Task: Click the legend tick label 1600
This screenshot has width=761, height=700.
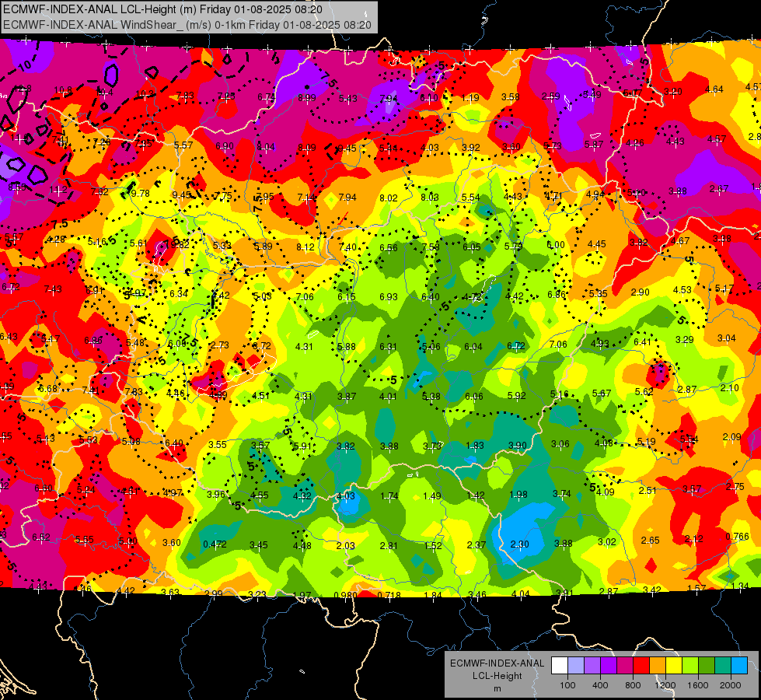Action: tap(698, 685)
